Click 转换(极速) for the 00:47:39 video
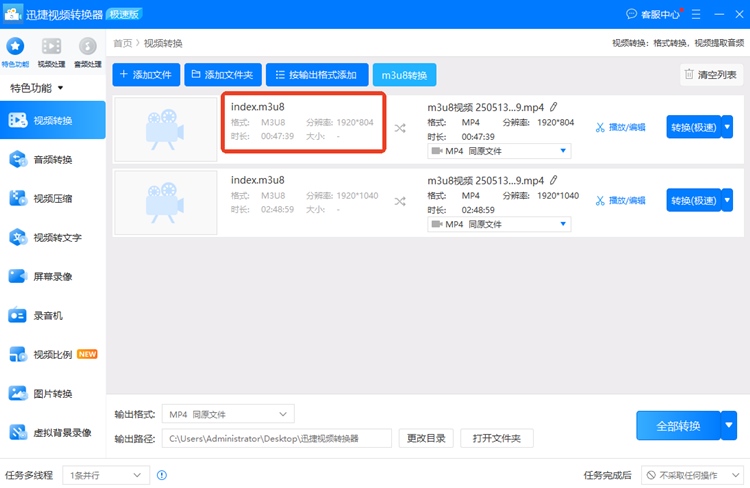750x488 pixels. pos(694,127)
